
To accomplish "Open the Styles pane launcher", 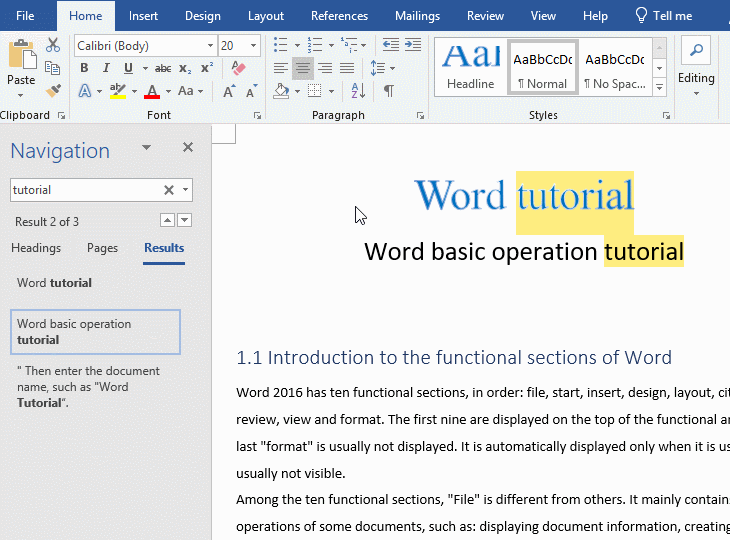I will (666, 115).
